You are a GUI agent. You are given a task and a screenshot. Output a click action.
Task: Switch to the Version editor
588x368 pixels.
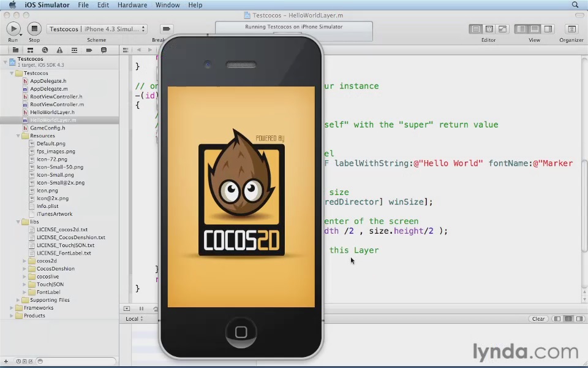click(x=502, y=29)
